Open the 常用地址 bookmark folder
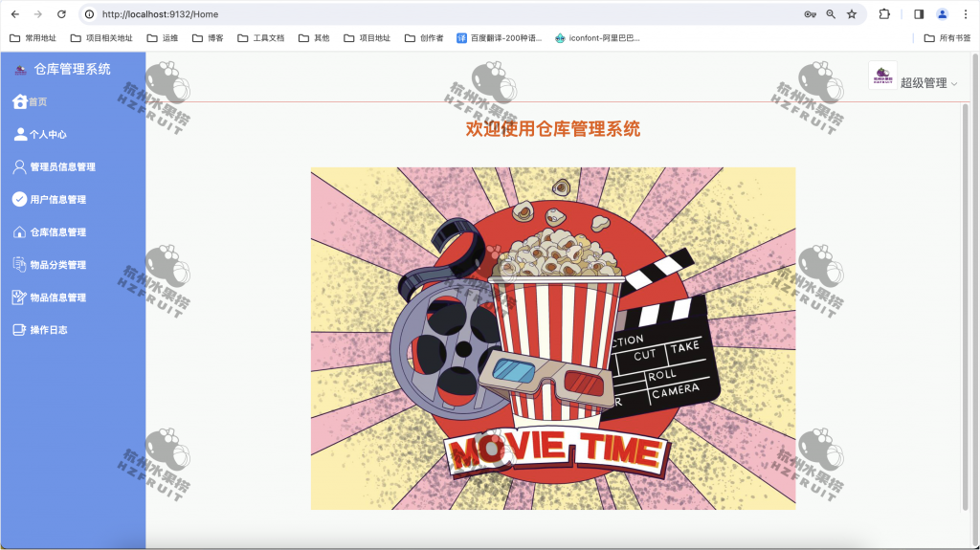This screenshot has height=550, width=980. point(33,38)
